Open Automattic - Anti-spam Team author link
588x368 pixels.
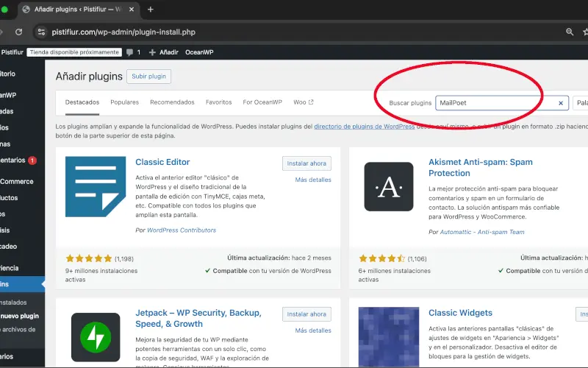482,232
